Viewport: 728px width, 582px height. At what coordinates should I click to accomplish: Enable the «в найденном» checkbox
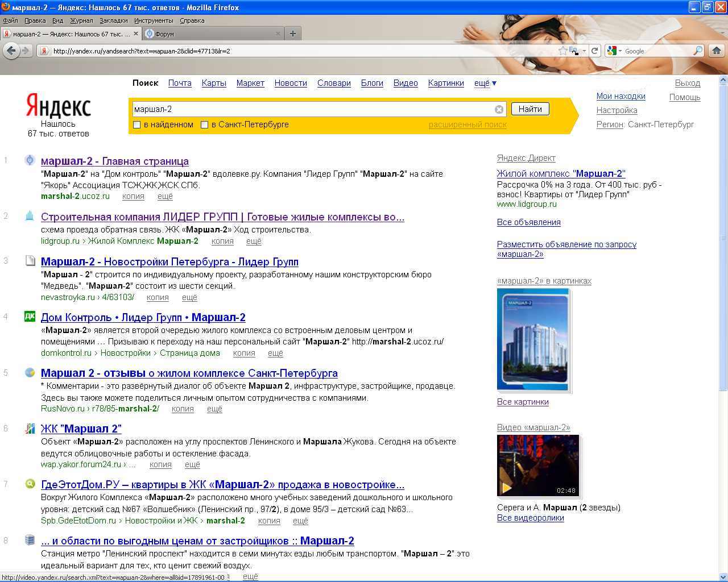136,125
